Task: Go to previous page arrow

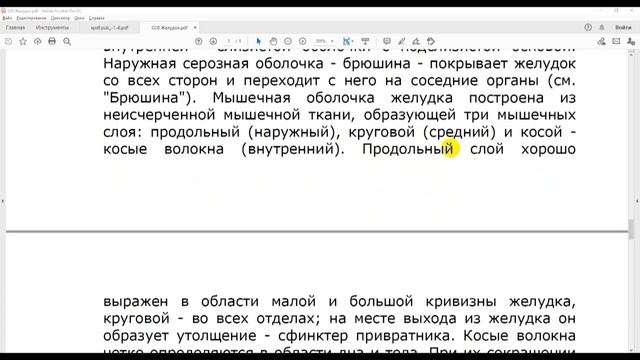Action: [x=198, y=41]
